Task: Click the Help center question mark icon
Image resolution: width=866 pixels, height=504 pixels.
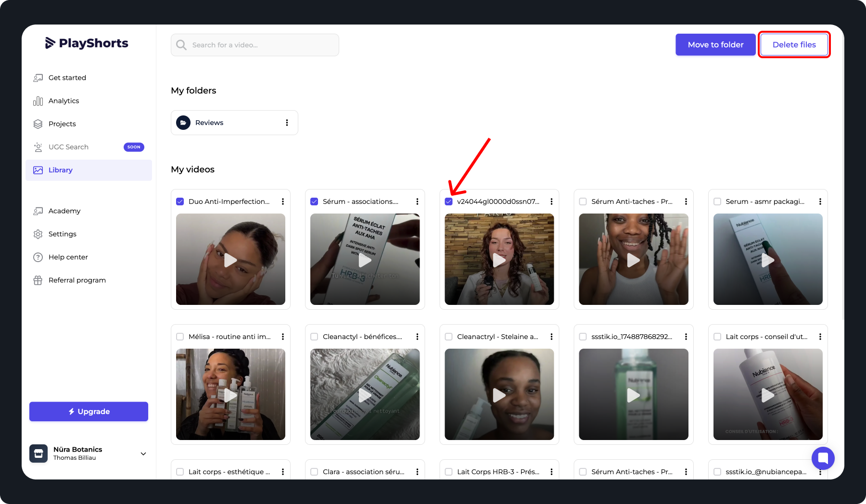Action: [x=38, y=257]
